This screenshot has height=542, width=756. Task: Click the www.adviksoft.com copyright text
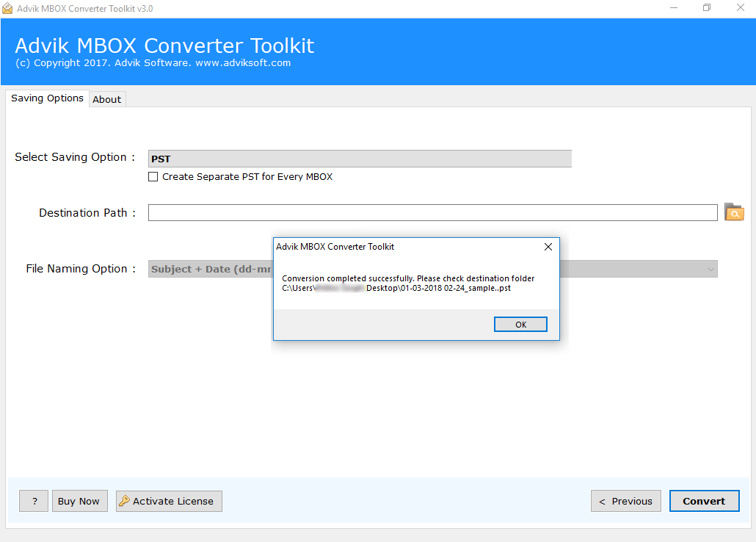tap(243, 62)
